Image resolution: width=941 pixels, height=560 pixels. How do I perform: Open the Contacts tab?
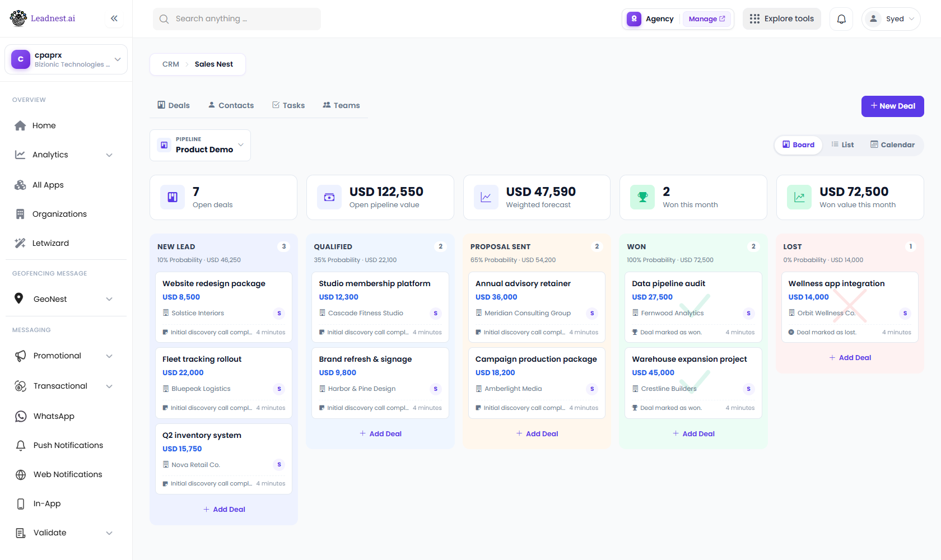[231, 105]
